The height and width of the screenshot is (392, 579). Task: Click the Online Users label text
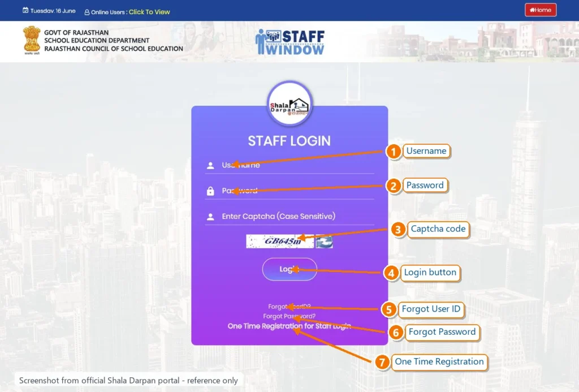pos(108,12)
